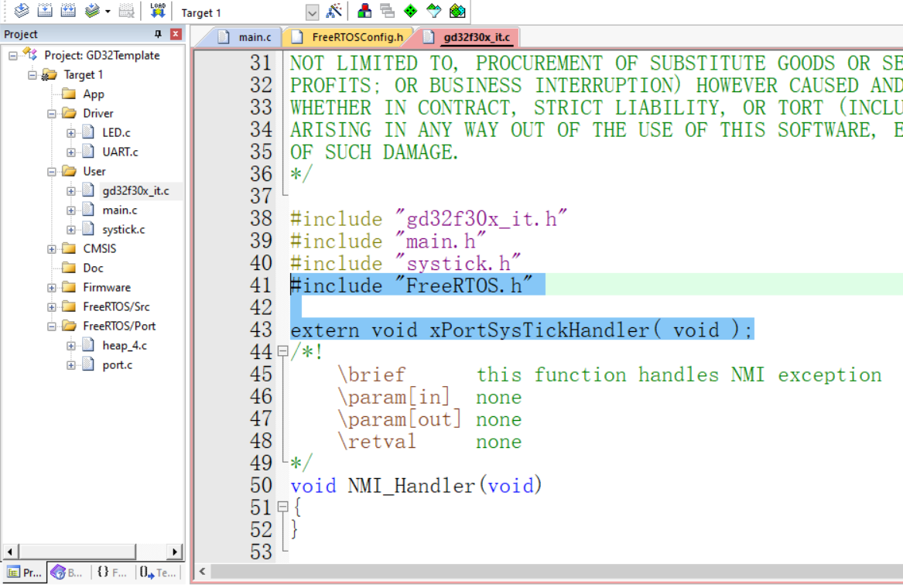Expand the Firmware folder

(52, 288)
